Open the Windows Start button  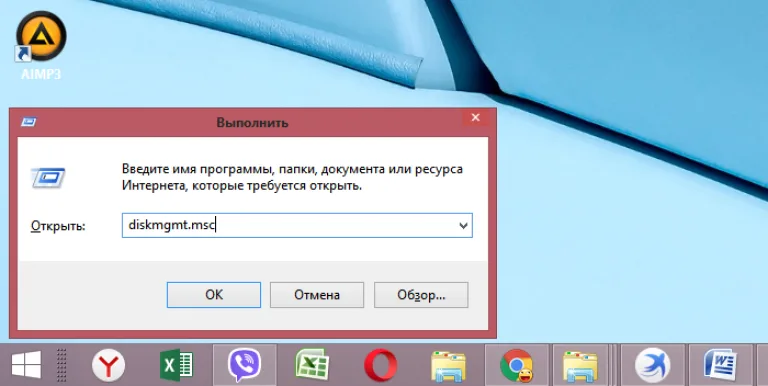(x=26, y=365)
